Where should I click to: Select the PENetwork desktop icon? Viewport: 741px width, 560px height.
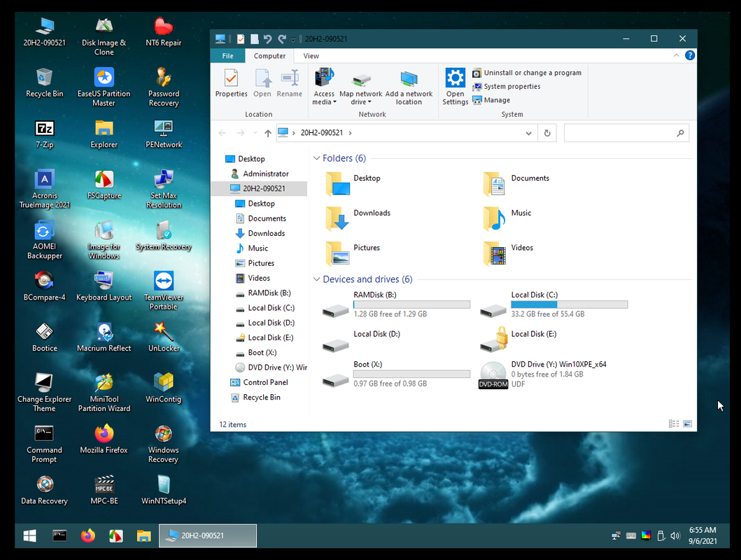164,134
